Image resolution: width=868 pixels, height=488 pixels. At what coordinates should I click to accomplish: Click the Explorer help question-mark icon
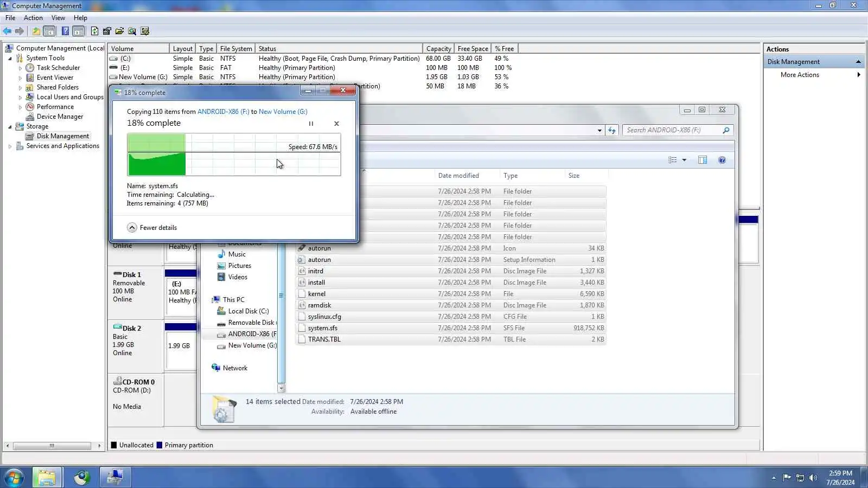[x=722, y=160]
